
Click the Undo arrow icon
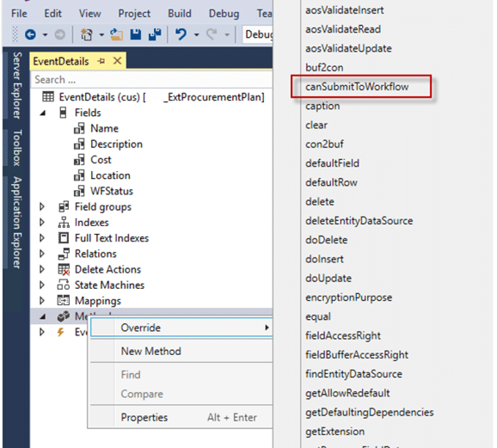pos(181,34)
